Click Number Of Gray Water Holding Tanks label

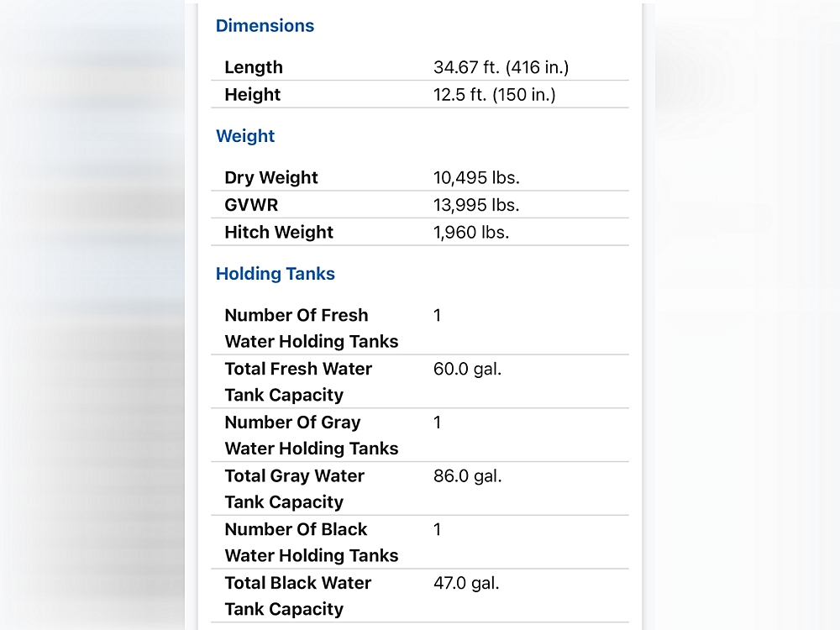point(311,435)
